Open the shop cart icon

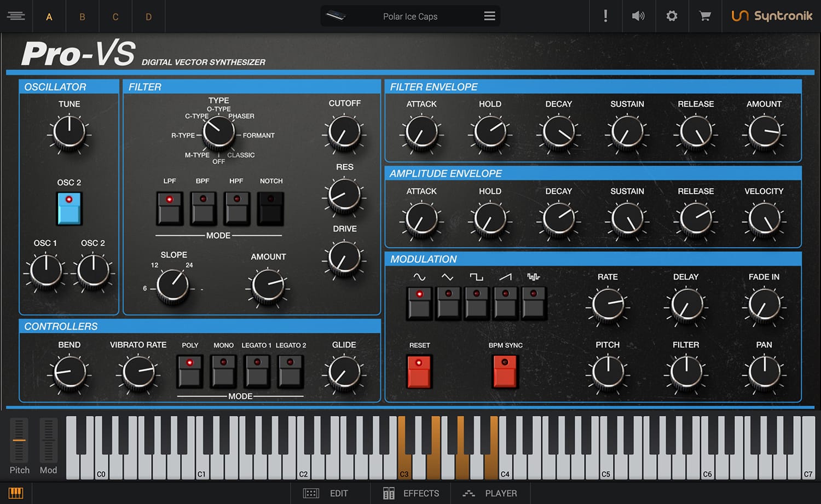click(705, 16)
